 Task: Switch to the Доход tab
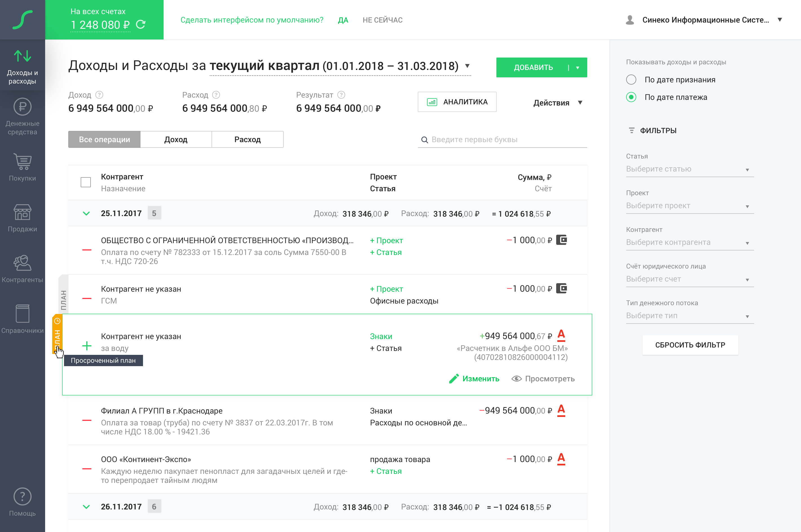[x=176, y=139]
